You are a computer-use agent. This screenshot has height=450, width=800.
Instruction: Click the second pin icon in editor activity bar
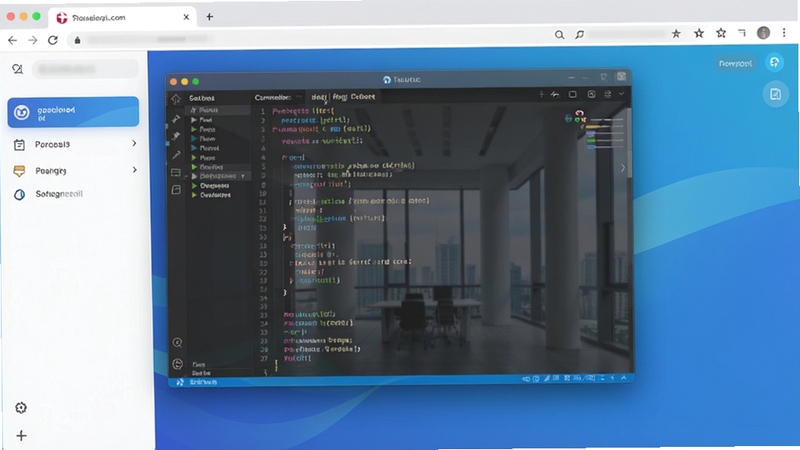pos(176,136)
